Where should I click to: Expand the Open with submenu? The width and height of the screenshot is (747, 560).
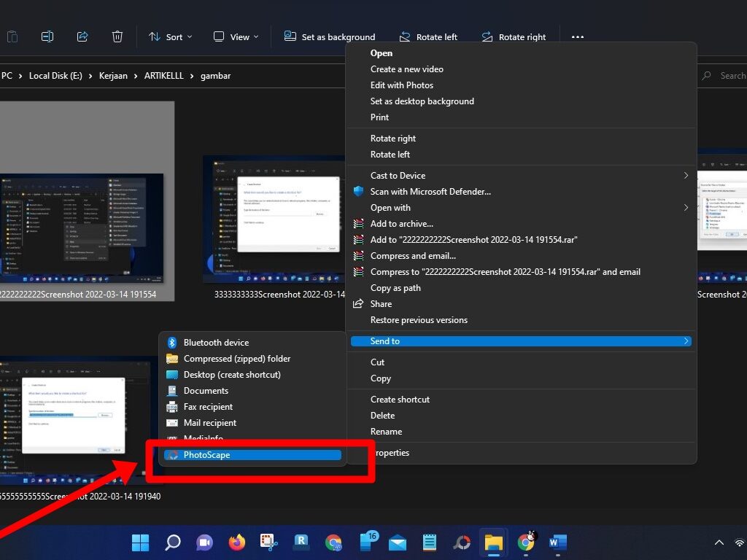pos(390,207)
